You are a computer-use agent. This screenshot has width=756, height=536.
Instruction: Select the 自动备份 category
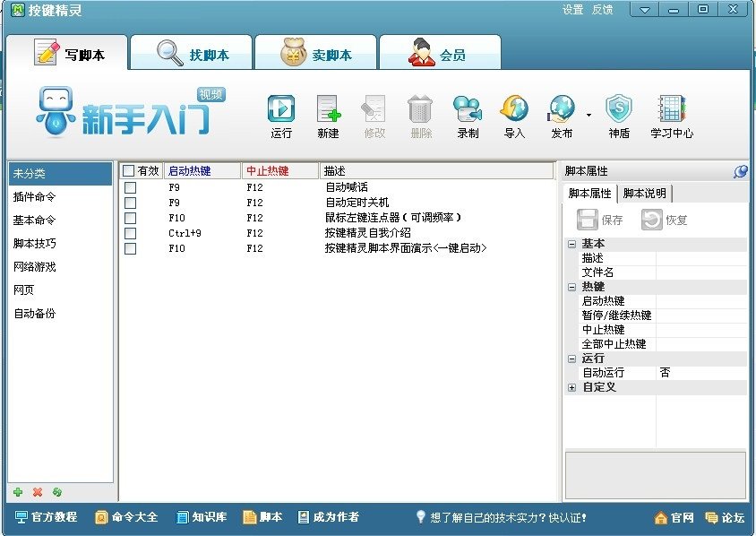pyautogui.click(x=60, y=314)
